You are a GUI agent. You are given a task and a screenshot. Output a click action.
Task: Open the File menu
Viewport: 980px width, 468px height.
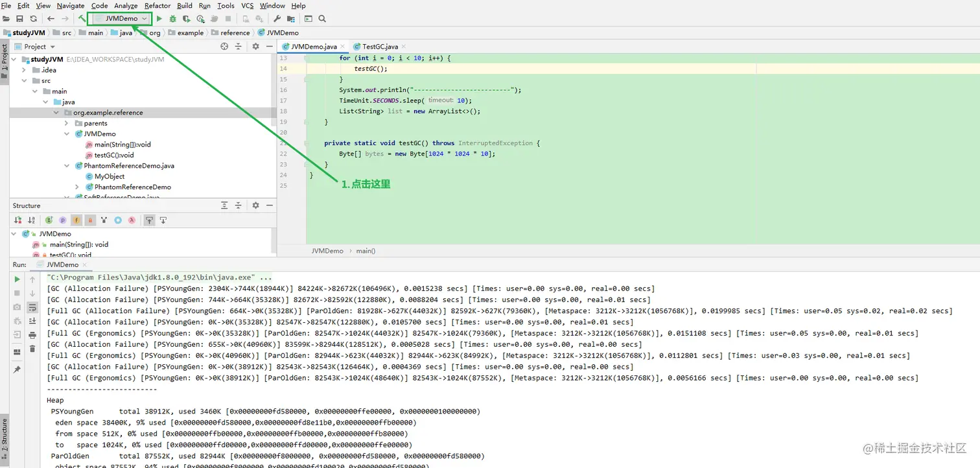coord(6,6)
